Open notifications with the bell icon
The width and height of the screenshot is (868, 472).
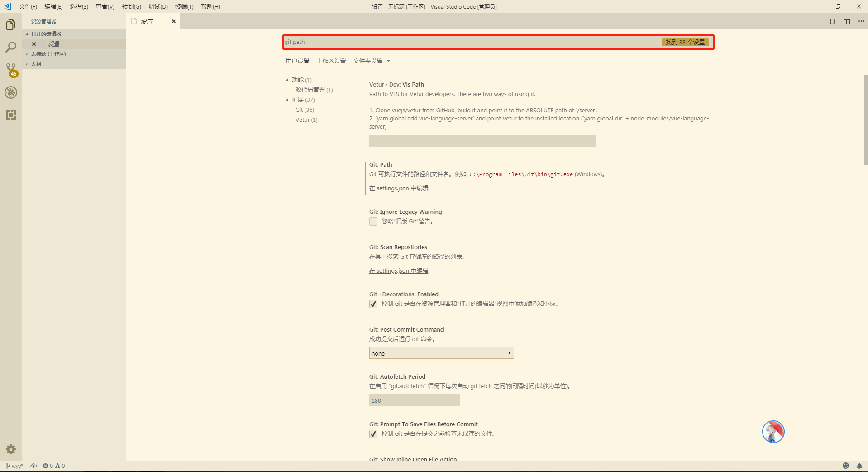[859, 466]
